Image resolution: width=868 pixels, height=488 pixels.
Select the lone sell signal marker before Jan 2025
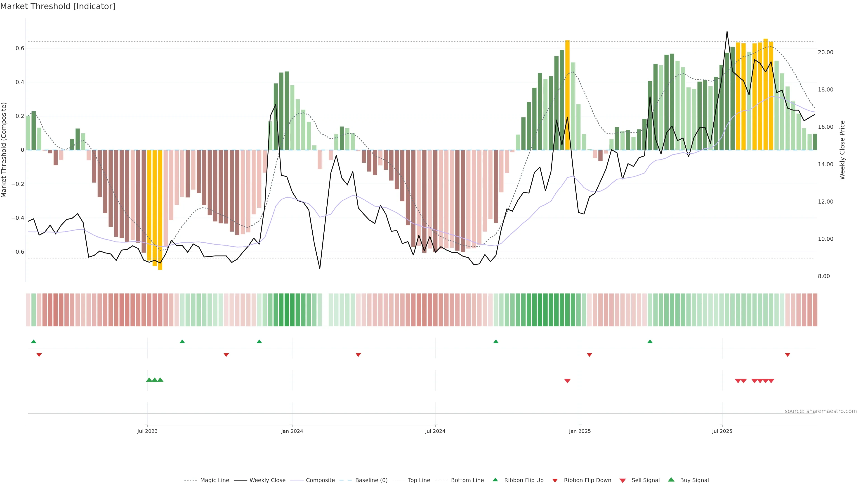pyautogui.click(x=567, y=381)
